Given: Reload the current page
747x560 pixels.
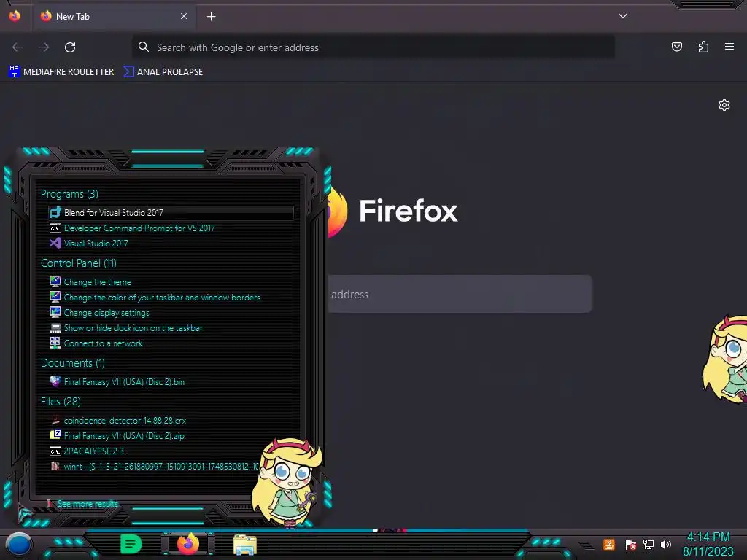Looking at the screenshot, I should tap(70, 47).
